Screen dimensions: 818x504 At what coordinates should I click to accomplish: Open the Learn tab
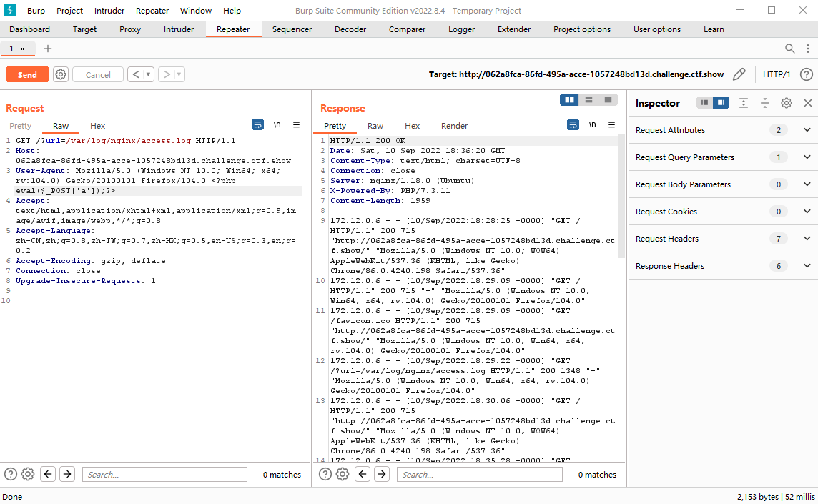point(714,30)
